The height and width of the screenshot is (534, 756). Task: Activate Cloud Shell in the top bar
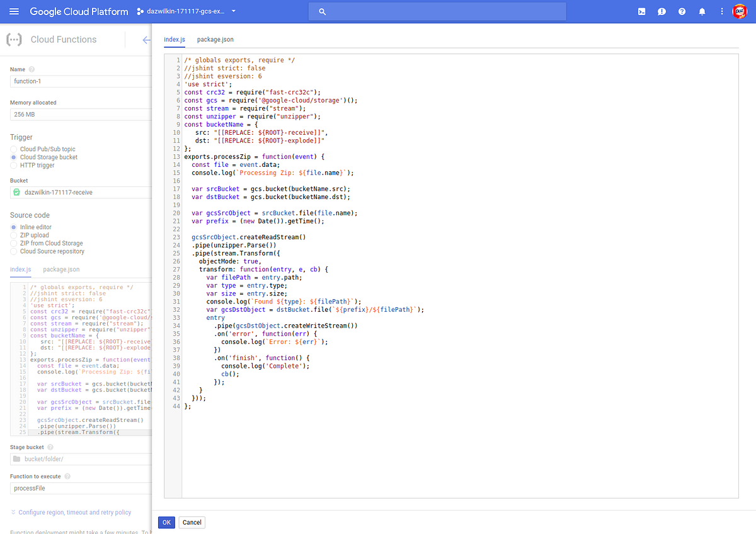[641, 11]
